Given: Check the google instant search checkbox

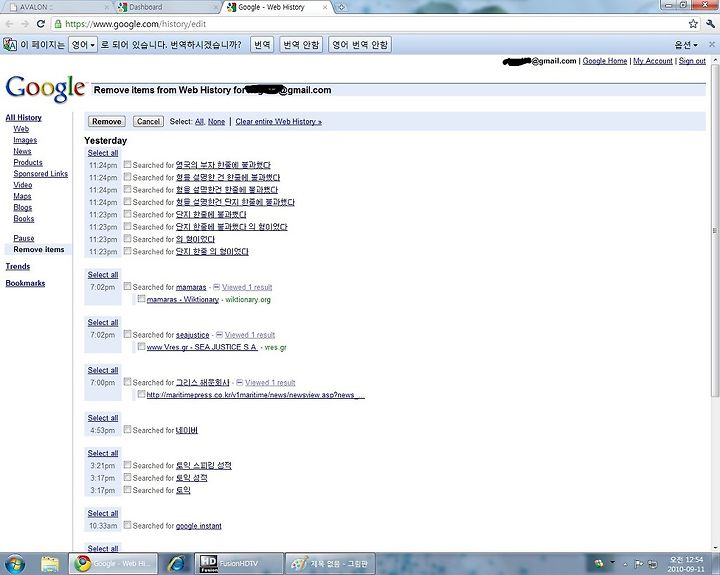Looking at the screenshot, I should 127,525.
